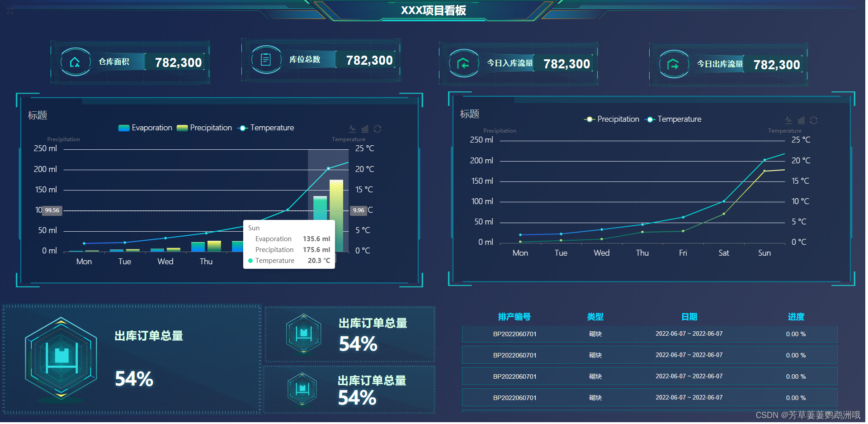
Task: Switch left chart to line view icon
Action: pos(353,129)
